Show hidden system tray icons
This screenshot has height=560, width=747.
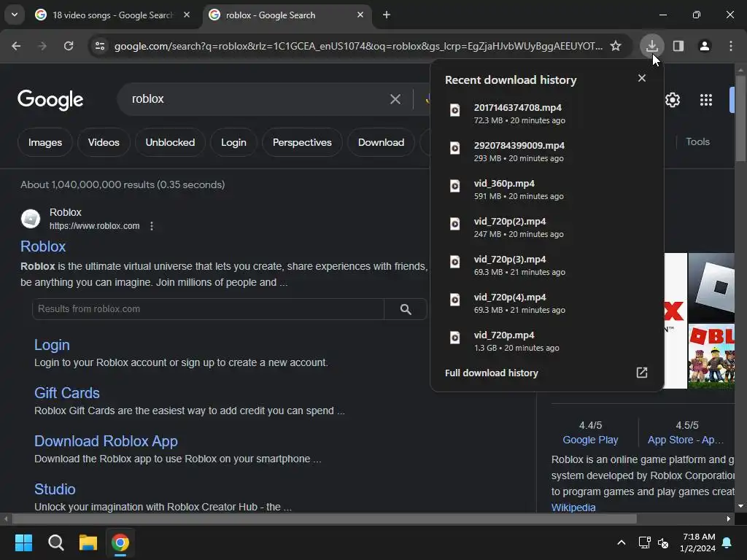pos(622,542)
